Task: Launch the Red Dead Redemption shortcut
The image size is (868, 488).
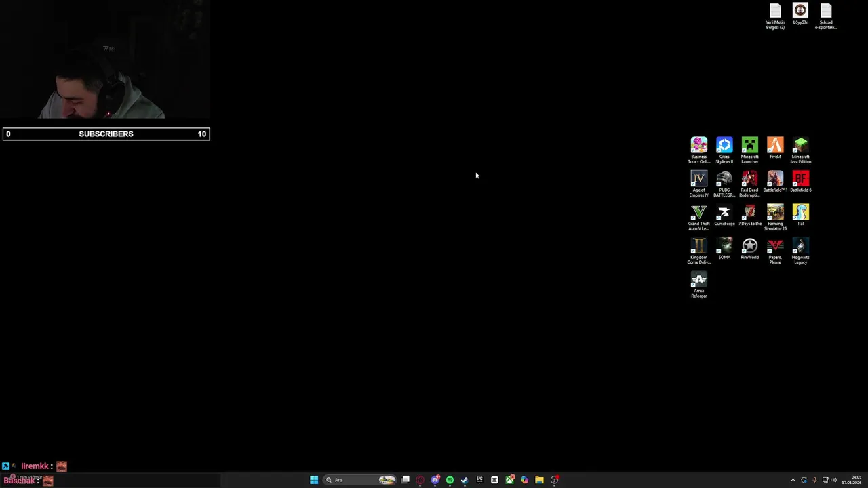Action: (749, 184)
